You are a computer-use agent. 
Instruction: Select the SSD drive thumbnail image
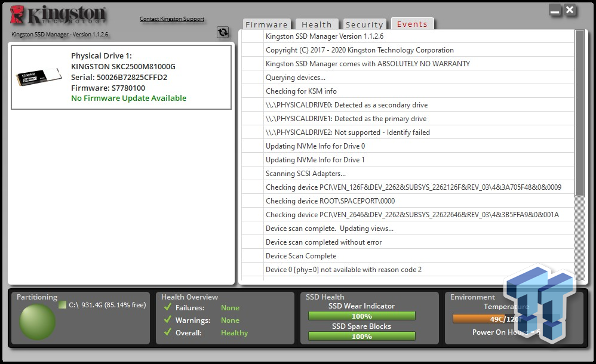(x=39, y=77)
